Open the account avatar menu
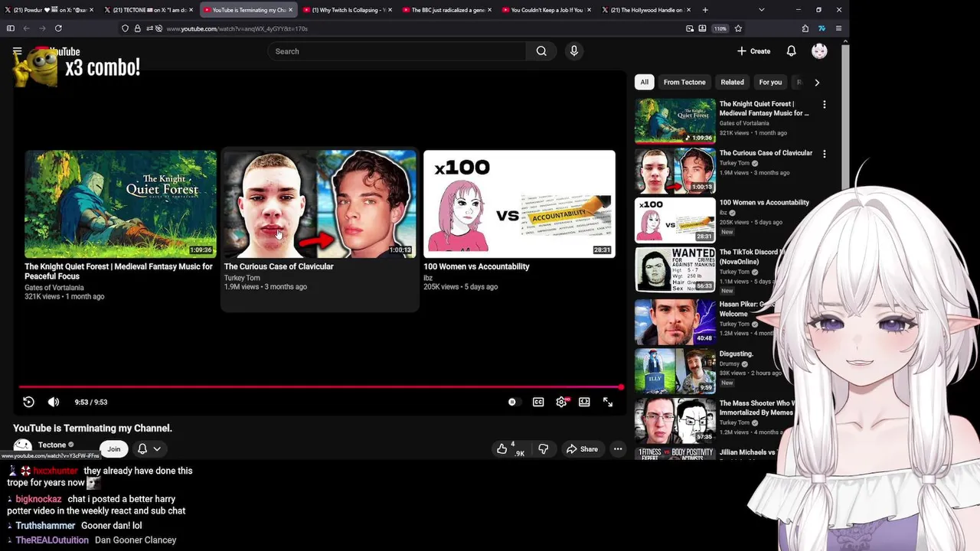Viewport: 980px width, 551px height. tap(819, 51)
